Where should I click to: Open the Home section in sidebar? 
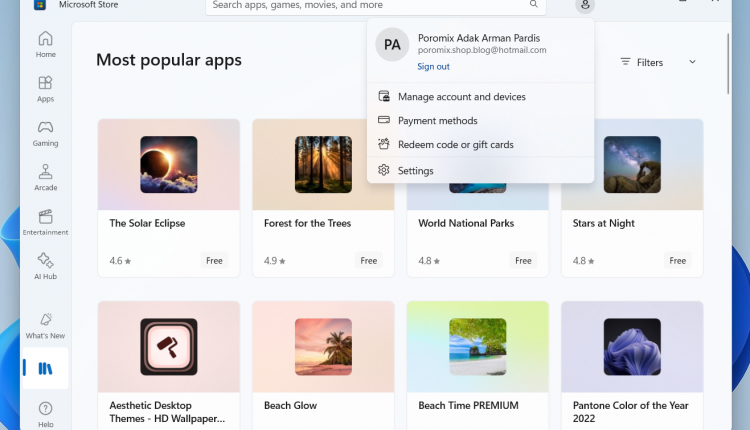pyautogui.click(x=45, y=44)
